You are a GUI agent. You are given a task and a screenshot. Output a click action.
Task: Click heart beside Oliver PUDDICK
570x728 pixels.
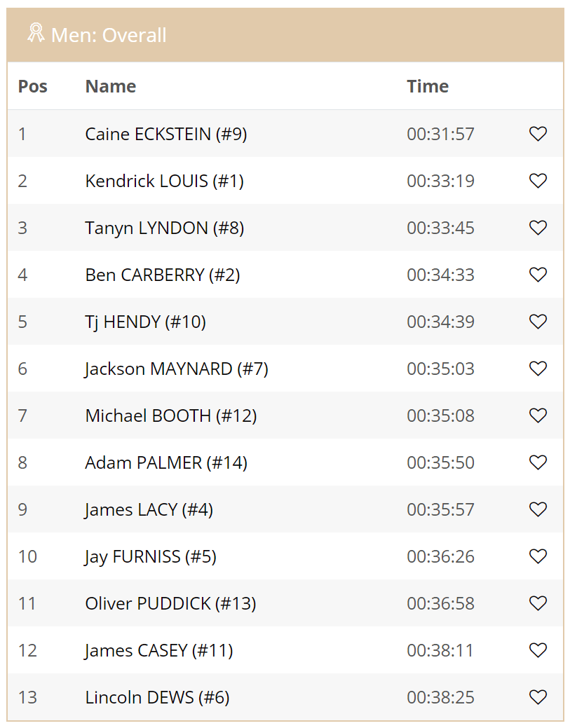point(538,603)
